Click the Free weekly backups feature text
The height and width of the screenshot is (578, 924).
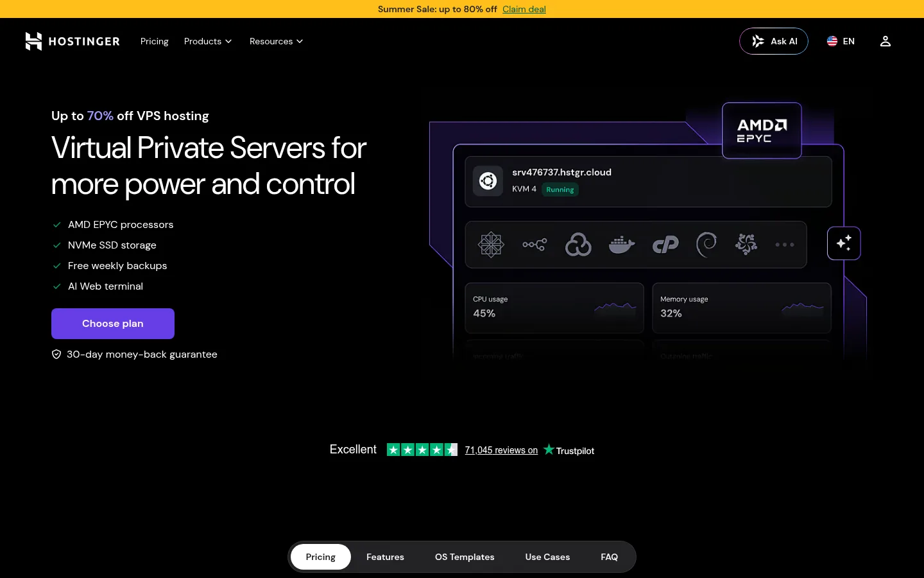point(117,266)
